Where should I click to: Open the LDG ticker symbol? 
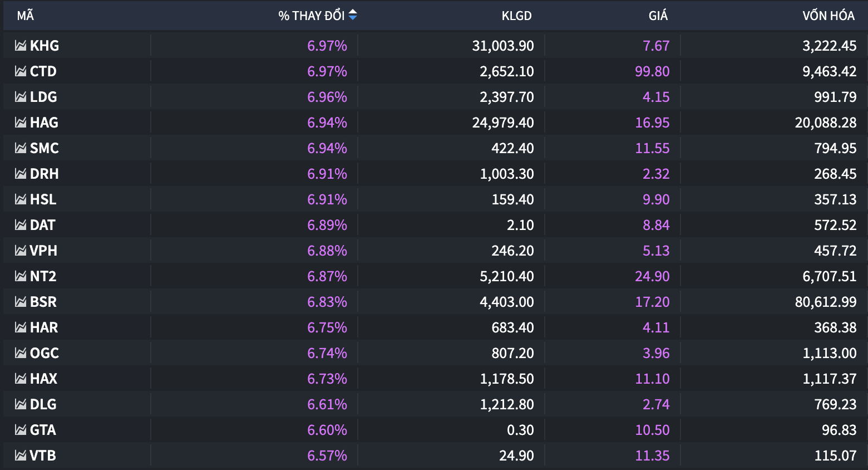(x=43, y=97)
